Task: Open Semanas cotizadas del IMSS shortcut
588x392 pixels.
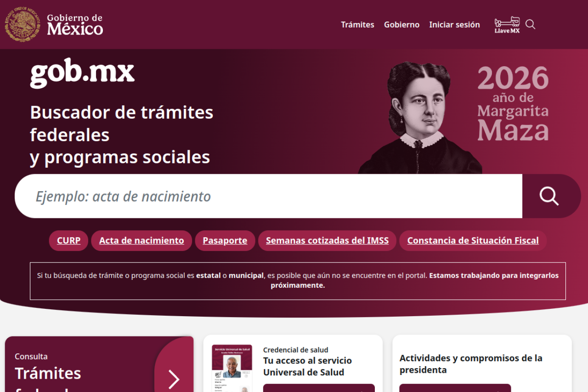Action: [x=327, y=240]
